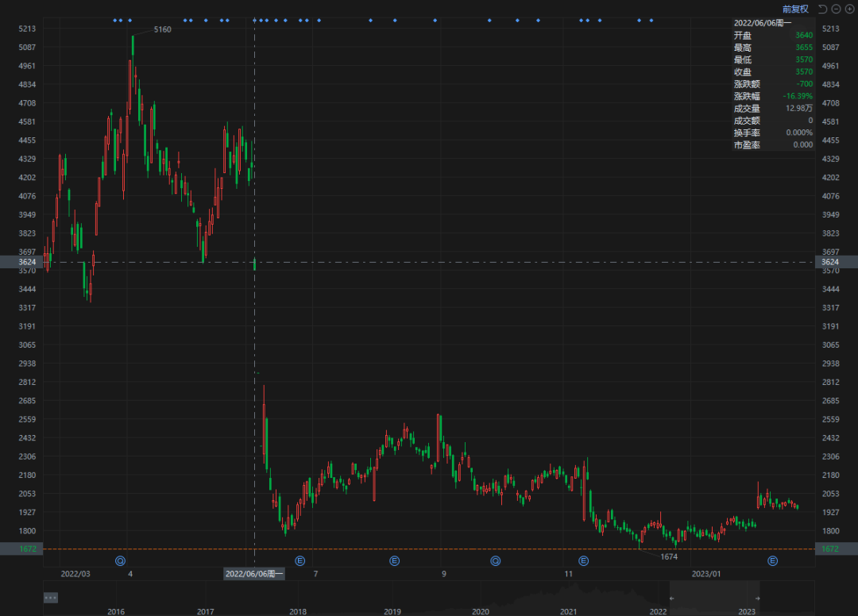The image size is (858, 616).
Task: Click the undo/reset arrow icon at top right
Action: [x=822, y=9]
